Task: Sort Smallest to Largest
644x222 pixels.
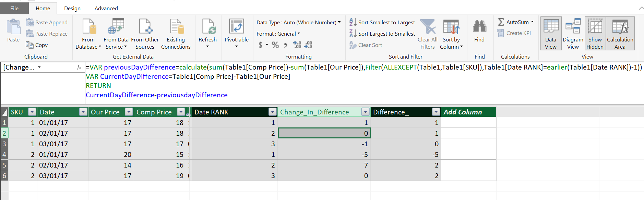Action: (x=382, y=22)
